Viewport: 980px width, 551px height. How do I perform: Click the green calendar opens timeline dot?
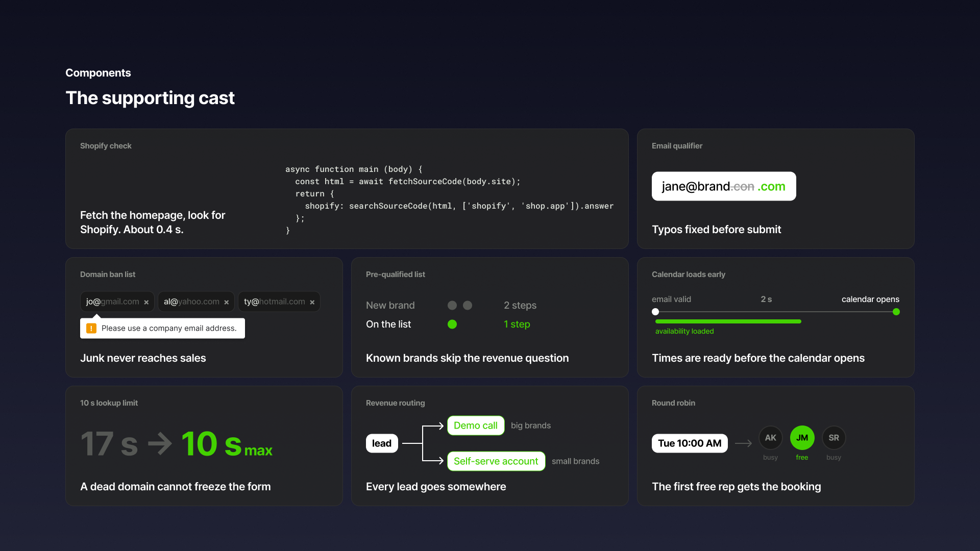[x=896, y=312]
